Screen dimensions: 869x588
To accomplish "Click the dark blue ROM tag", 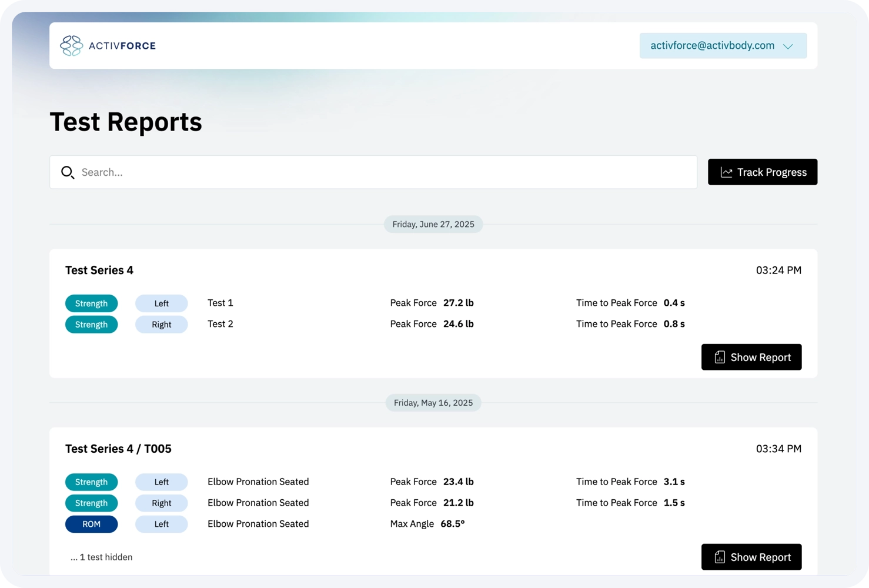I will pos(91,524).
